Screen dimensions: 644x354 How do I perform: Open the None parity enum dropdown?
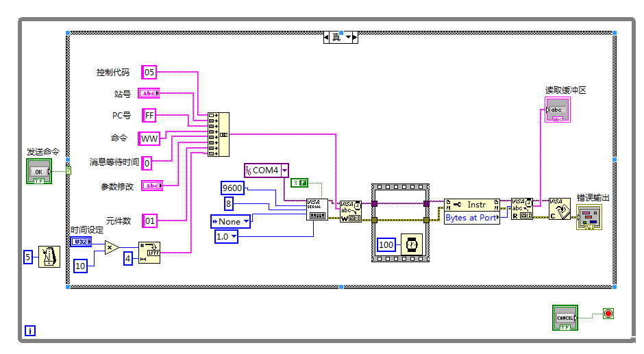point(246,221)
